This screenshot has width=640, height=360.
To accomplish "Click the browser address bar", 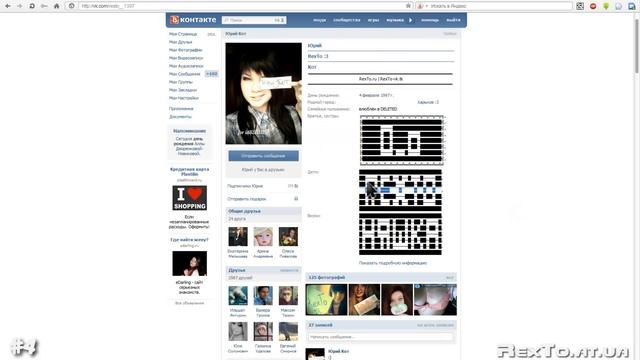I will click(x=241, y=6).
